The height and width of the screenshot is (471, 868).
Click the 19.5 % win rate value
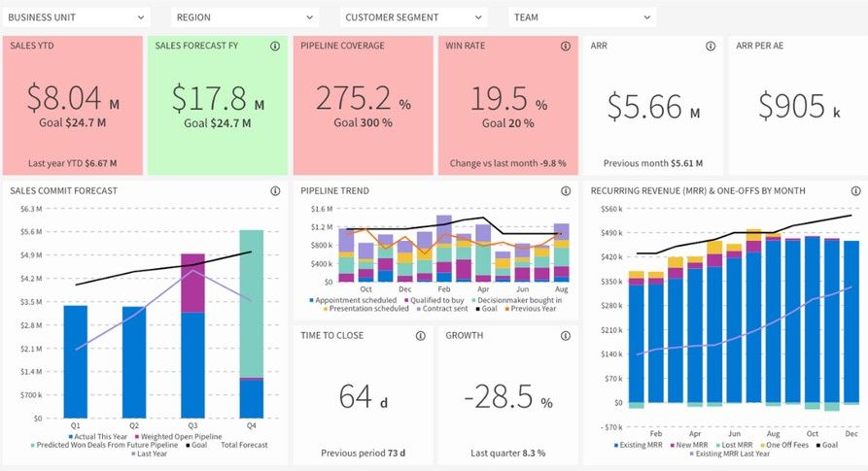(x=508, y=98)
